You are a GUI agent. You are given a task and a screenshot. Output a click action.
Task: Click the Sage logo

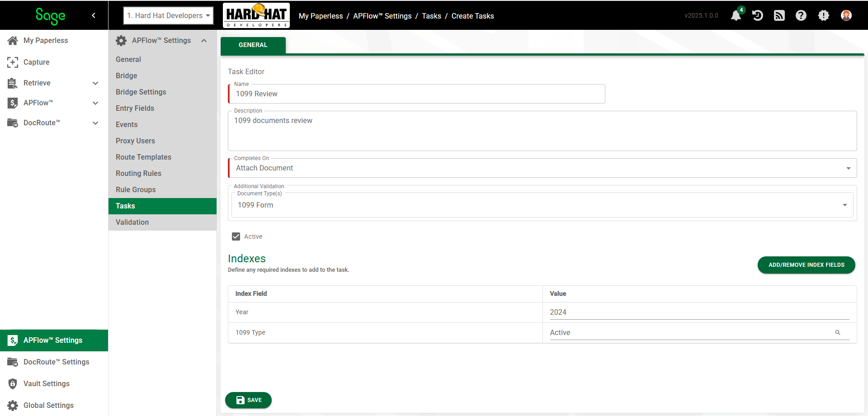pyautogui.click(x=50, y=16)
